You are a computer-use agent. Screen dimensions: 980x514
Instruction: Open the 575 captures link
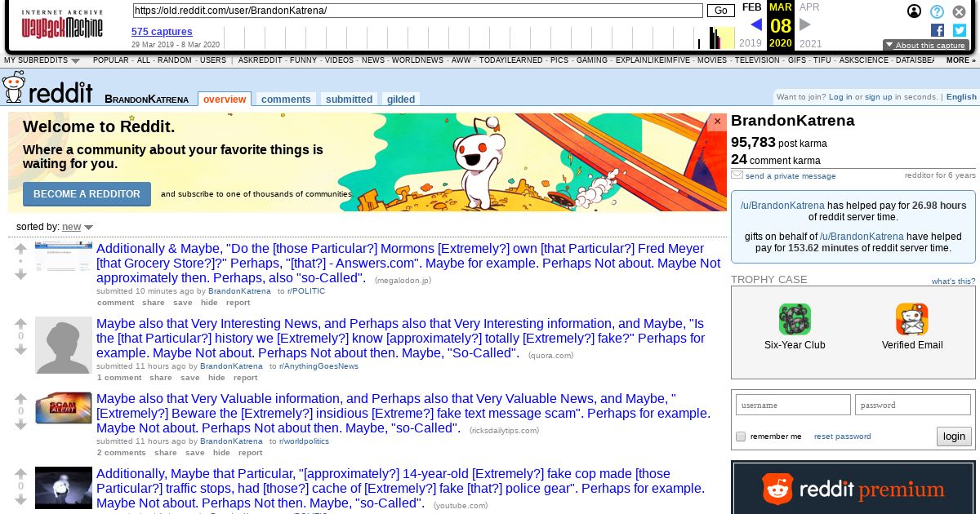pos(162,32)
